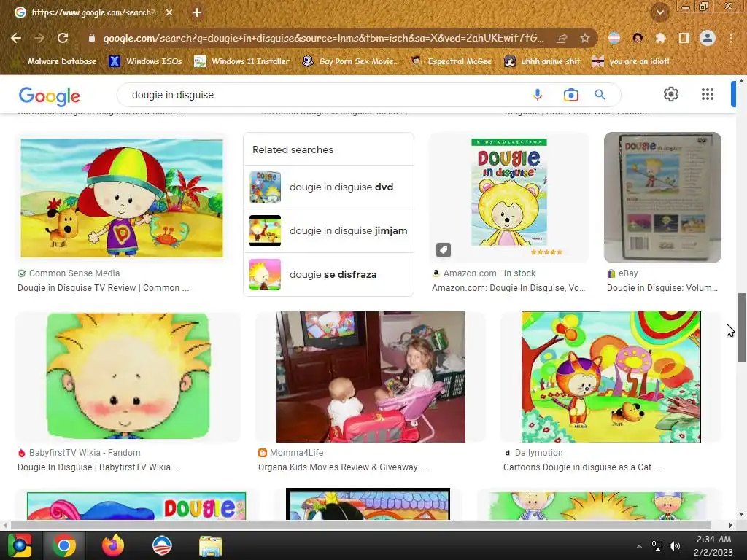Reload the current page
This screenshot has width=747, height=560.
pyautogui.click(x=63, y=38)
